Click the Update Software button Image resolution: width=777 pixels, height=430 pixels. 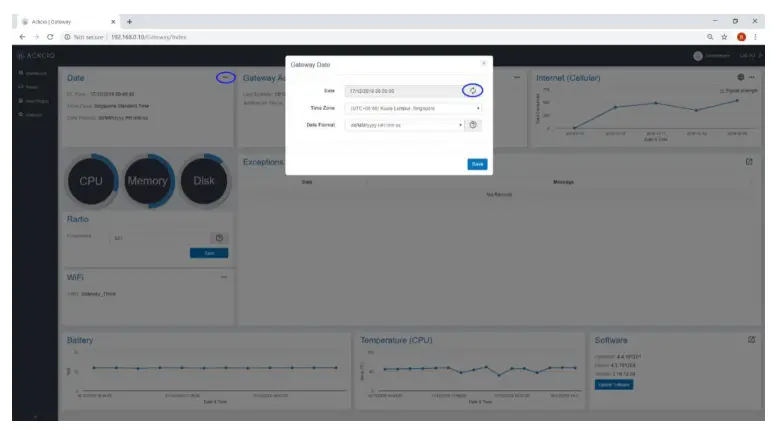tap(614, 384)
